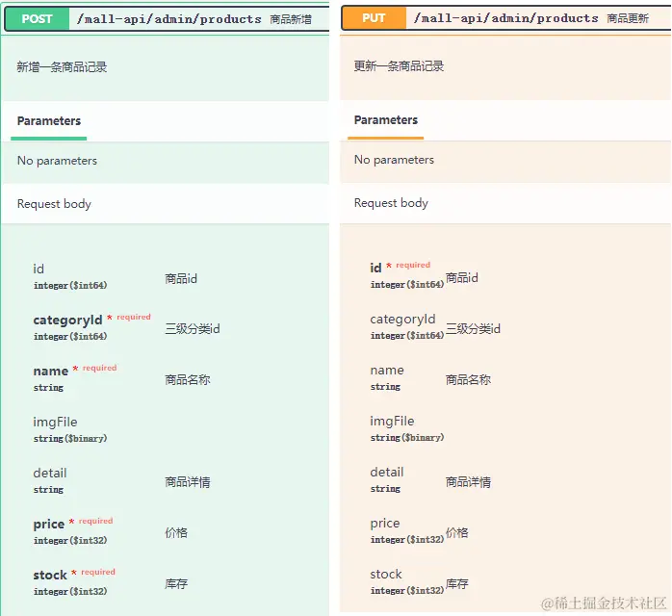Click 商品详情 description in PUT panel
Screen dimensions: 672x616
click(x=468, y=482)
